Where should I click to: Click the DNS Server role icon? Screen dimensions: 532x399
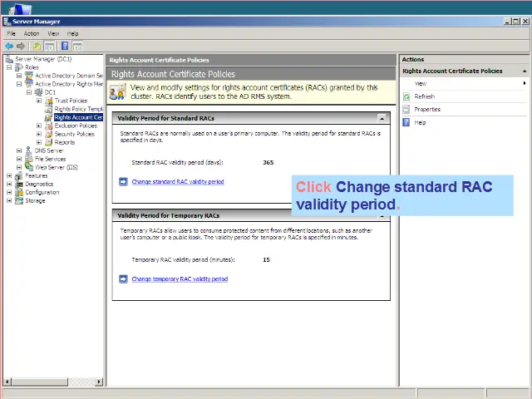point(29,150)
